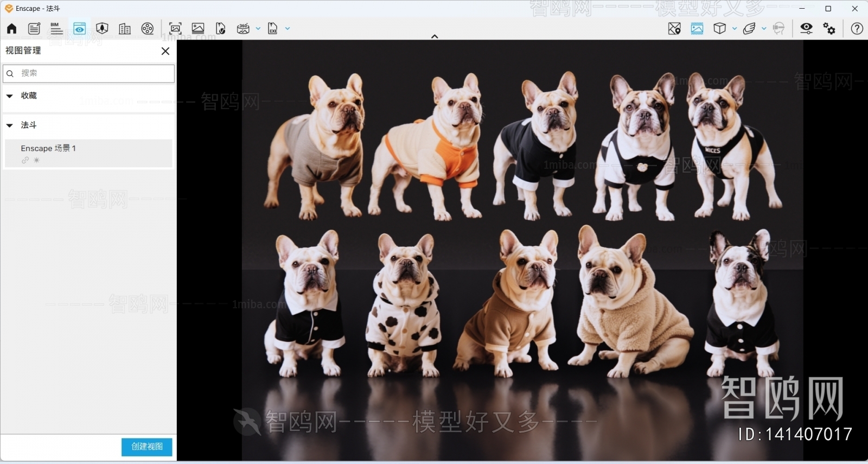This screenshot has height=464, width=868.
Task: Open the Asset Library icon
Action: [102, 29]
